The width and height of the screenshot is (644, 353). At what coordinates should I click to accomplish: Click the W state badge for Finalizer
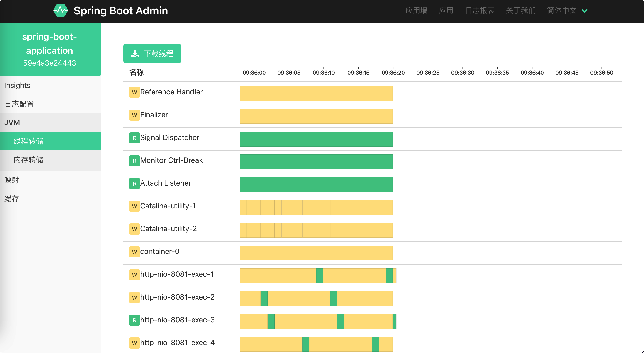135,115
